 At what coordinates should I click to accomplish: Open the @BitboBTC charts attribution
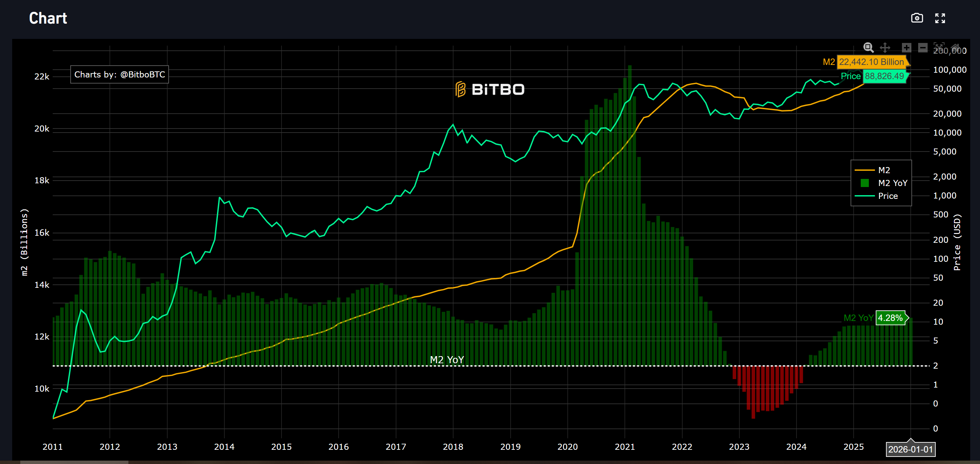point(119,75)
